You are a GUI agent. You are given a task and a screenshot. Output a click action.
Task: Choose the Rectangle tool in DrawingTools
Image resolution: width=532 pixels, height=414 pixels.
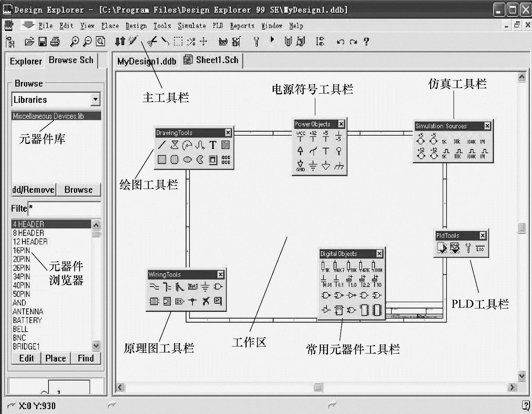tap(162, 159)
